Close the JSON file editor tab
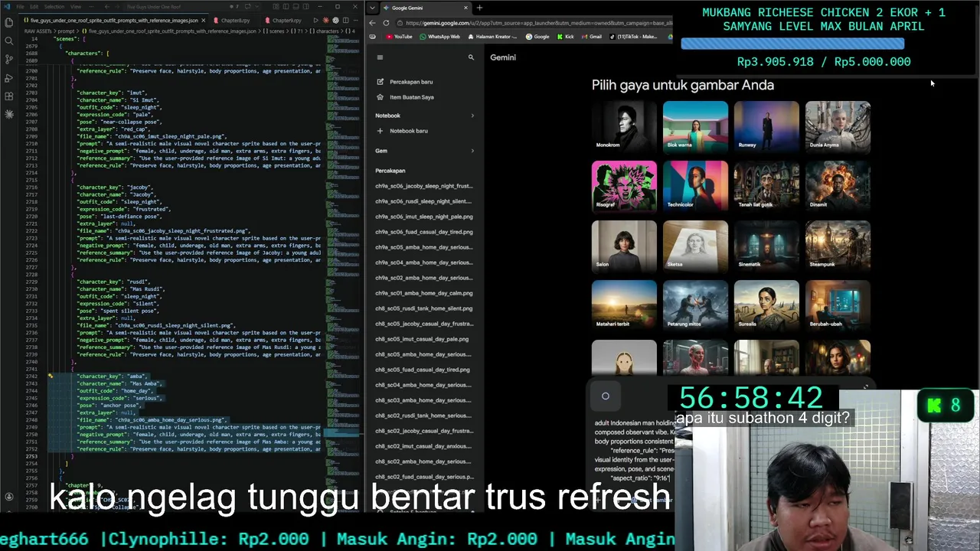 [204, 21]
